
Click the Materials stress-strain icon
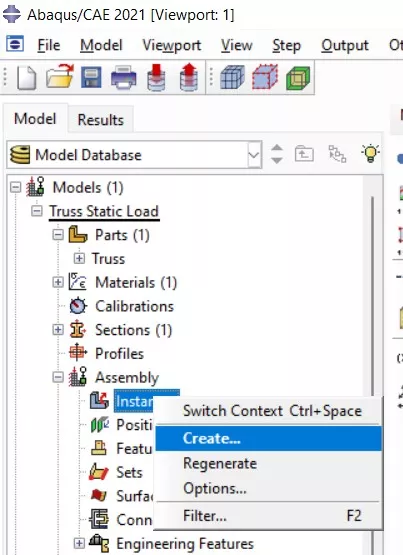[x=77, y=282]
